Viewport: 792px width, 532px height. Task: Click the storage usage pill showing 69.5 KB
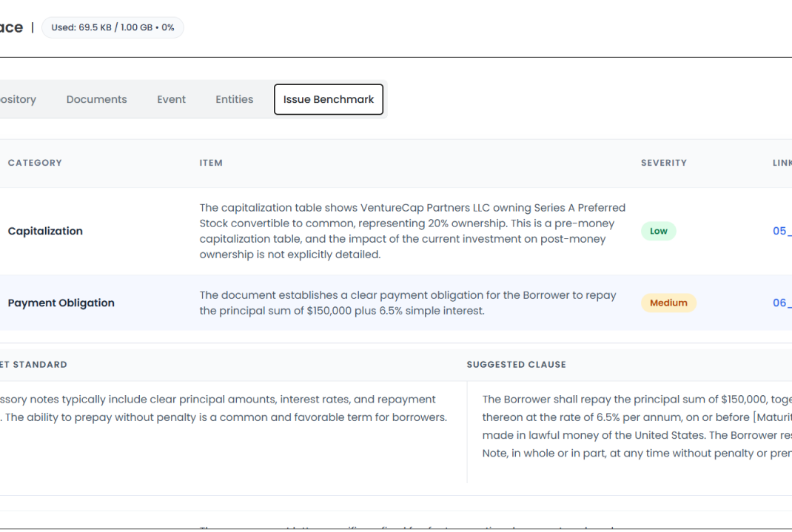point(113,27)
